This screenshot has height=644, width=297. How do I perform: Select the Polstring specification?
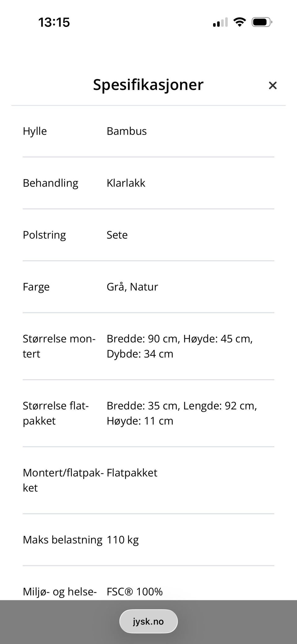[44, 235]
